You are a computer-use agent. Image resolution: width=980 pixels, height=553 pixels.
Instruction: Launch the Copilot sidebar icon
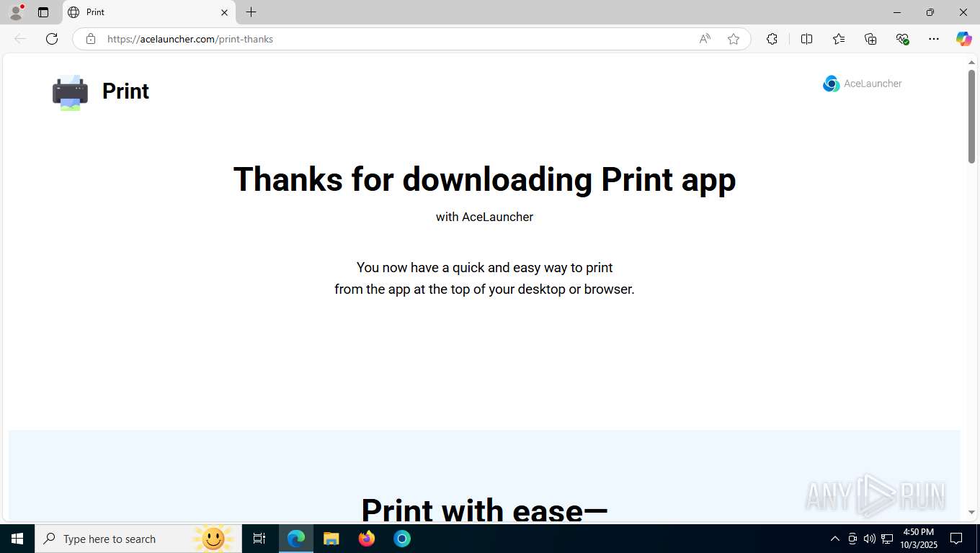click(x=963, y=39)
